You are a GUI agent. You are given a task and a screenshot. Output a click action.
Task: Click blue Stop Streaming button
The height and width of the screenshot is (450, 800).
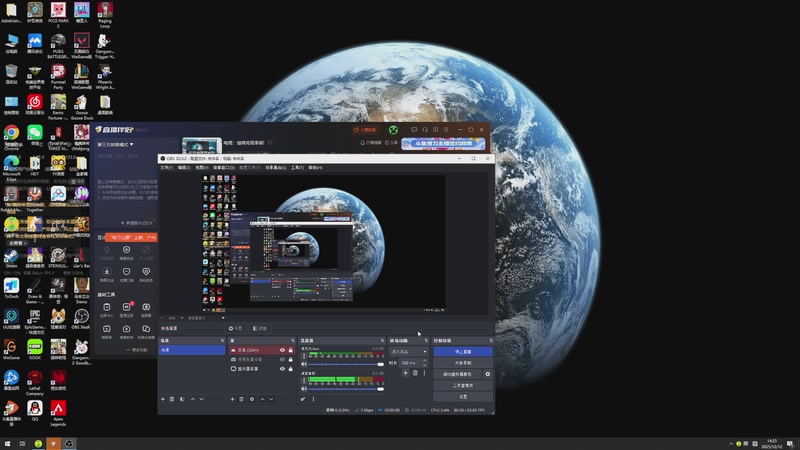coord(463,352)
